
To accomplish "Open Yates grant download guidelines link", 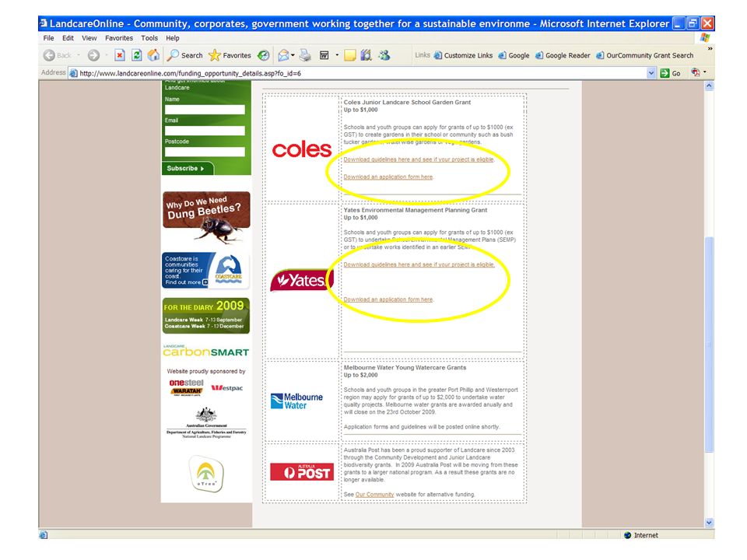I will tap(419, 264).
